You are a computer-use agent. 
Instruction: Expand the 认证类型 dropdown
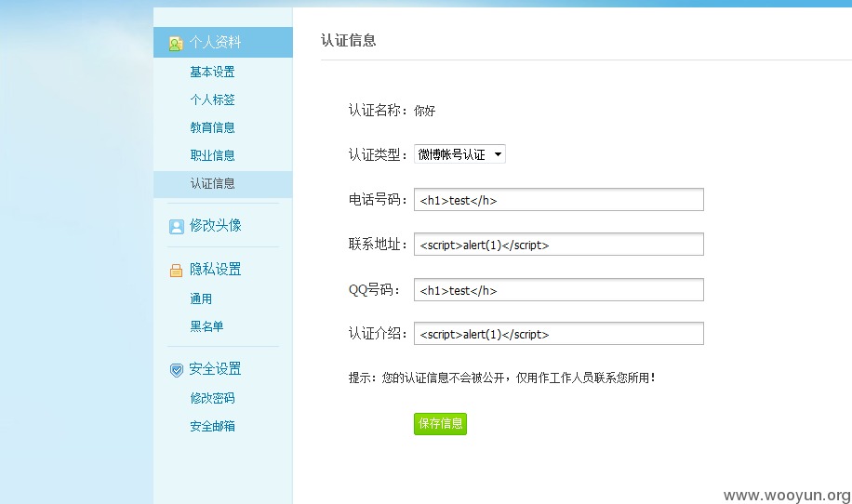(x=459, y=154)
